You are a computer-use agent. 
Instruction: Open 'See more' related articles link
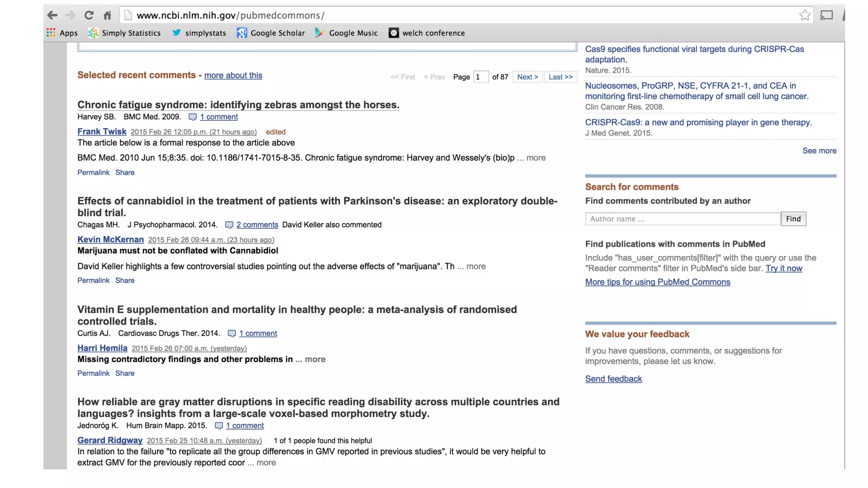point(819,151)
